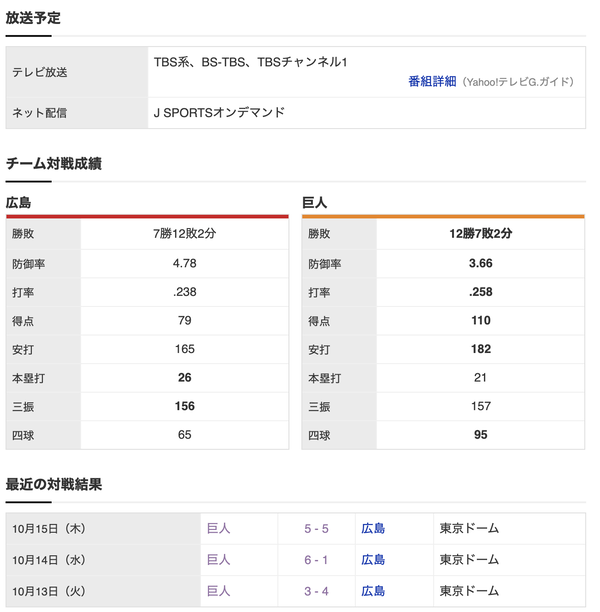600x612 pixels.
Task: Open the 3 - 4 score link
Action: click(x=316, y=591)
